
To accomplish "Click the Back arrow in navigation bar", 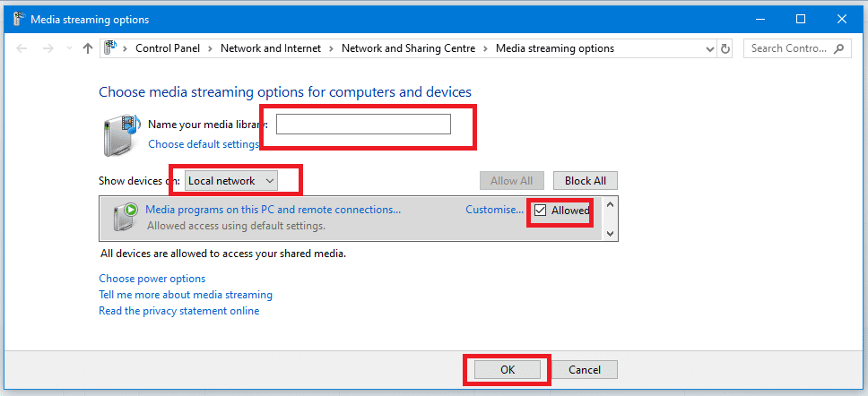I will click(22, 48).
